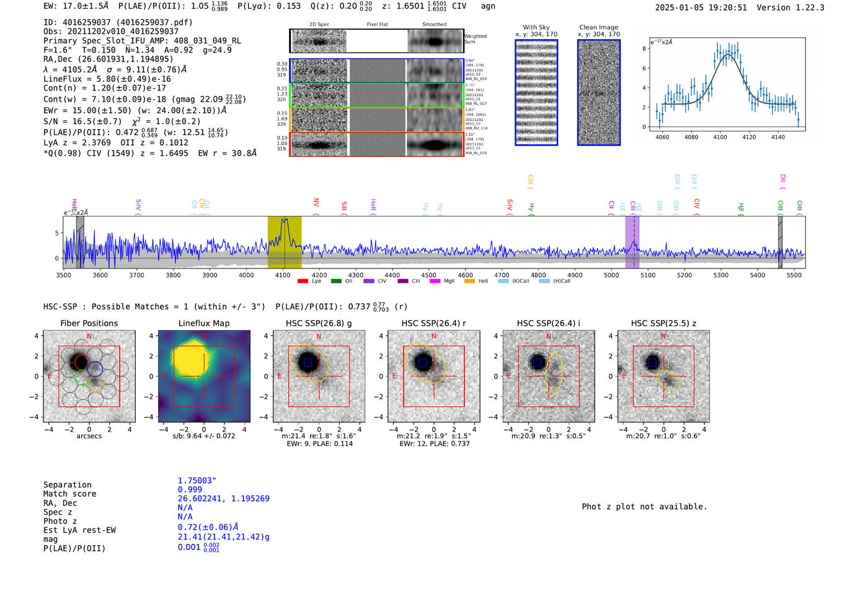Image resolution: width=868 pixels, height=591 pixels.
Task: Open the Clean Image panel
Action: [x=599, y=92]
